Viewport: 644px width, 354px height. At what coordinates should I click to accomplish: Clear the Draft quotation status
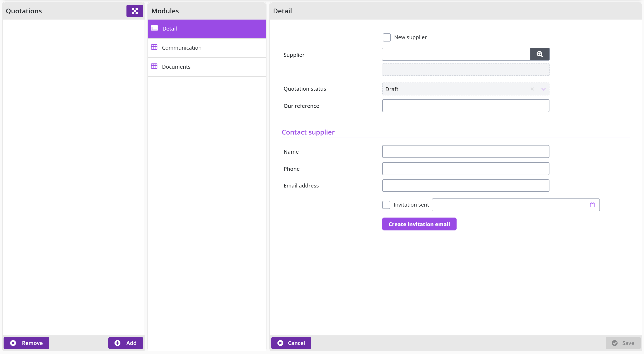(532, 89)
